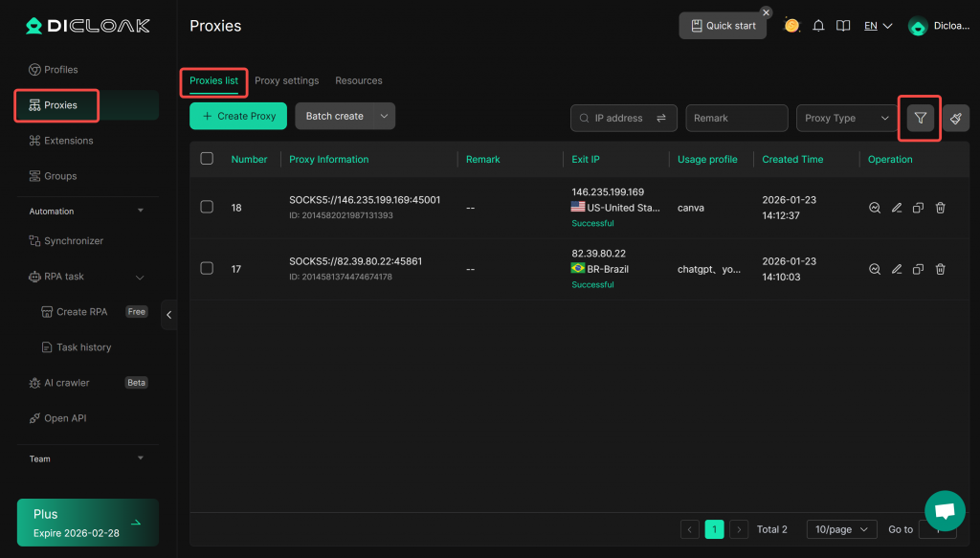Click the IP address search field
The image size is (980, 558).
[x=618, y=118]
